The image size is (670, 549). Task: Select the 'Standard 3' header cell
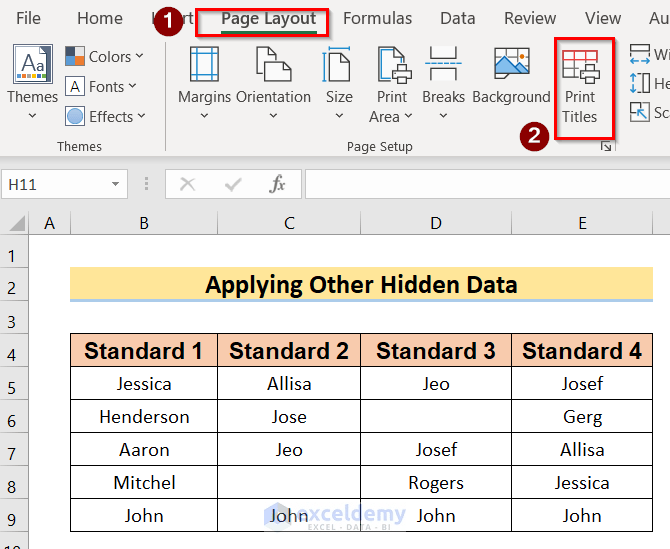click(436, 350)
